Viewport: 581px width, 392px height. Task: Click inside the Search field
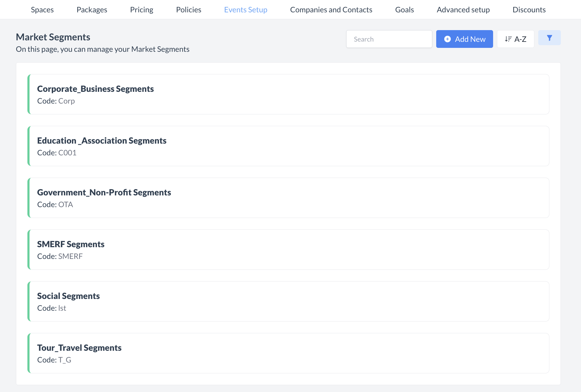(x=389, y=39)
